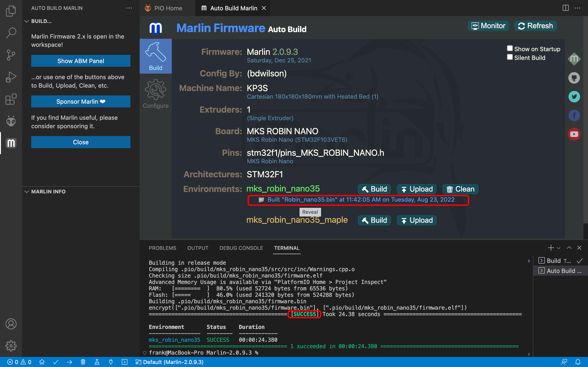Click Upload for mks_robin_nano35 environment
Viewport: 588px width, 367px height.
416,189
